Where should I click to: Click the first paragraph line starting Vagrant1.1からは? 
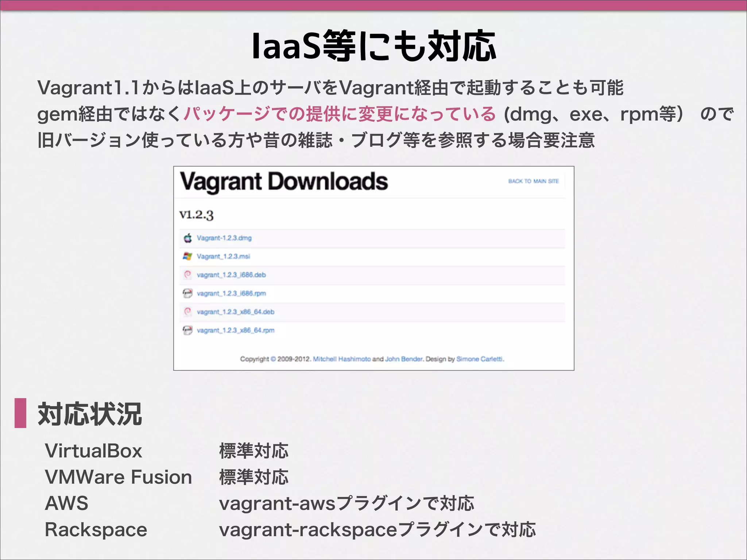(330, 87)
